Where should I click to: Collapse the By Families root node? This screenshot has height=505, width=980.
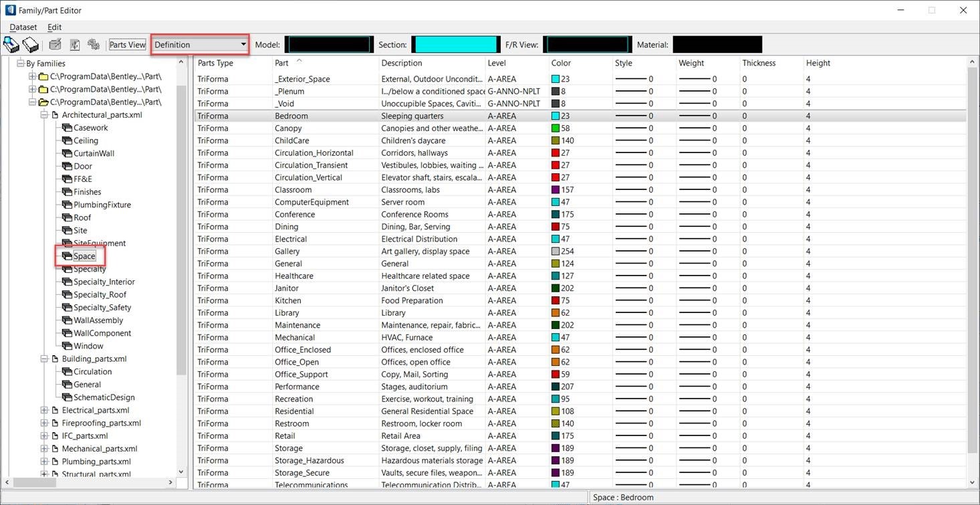[20, 64]
